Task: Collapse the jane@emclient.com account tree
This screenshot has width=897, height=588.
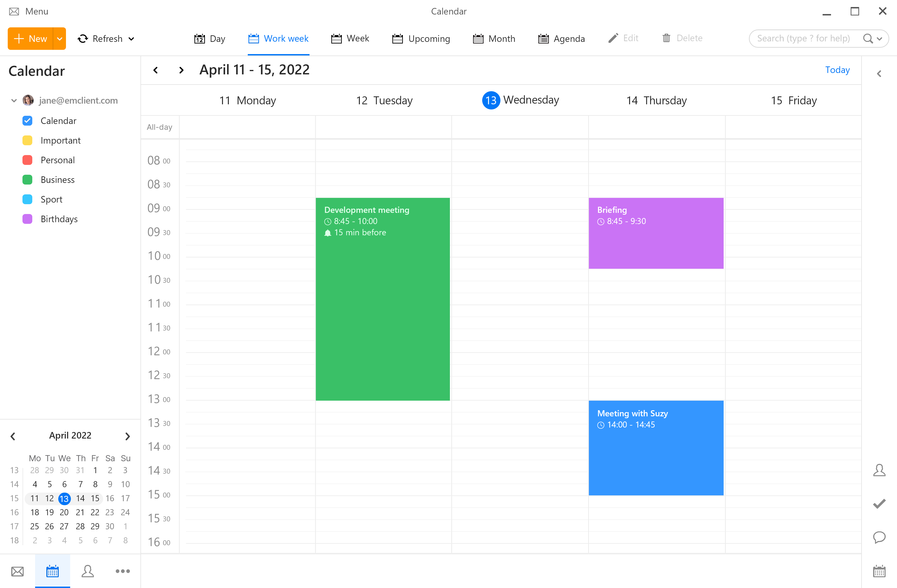Action: pyautogui.click(x=14, y=100)
